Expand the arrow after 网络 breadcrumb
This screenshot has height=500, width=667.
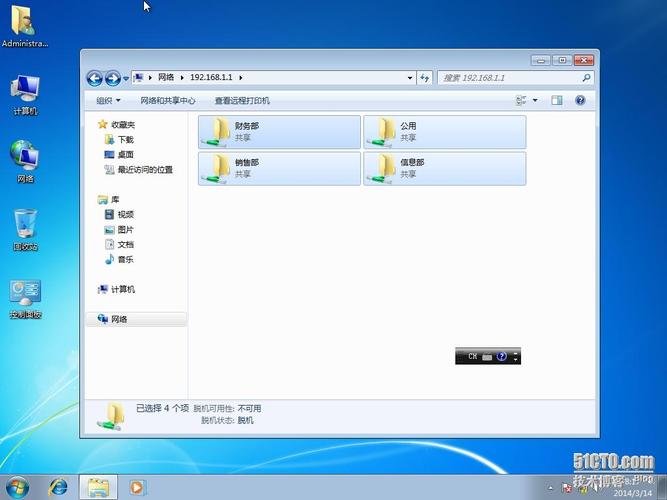(182, 77)
